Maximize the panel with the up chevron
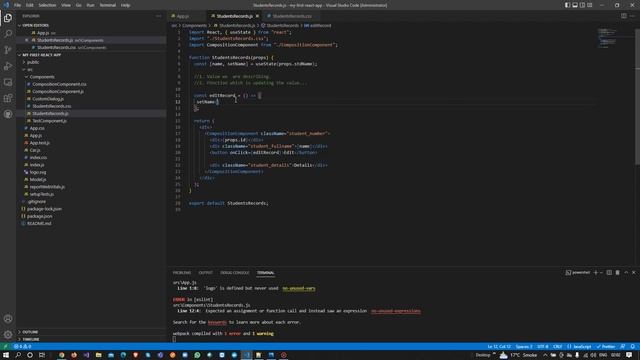The width and height of the screenshot is (640, 360). point(626,272)
